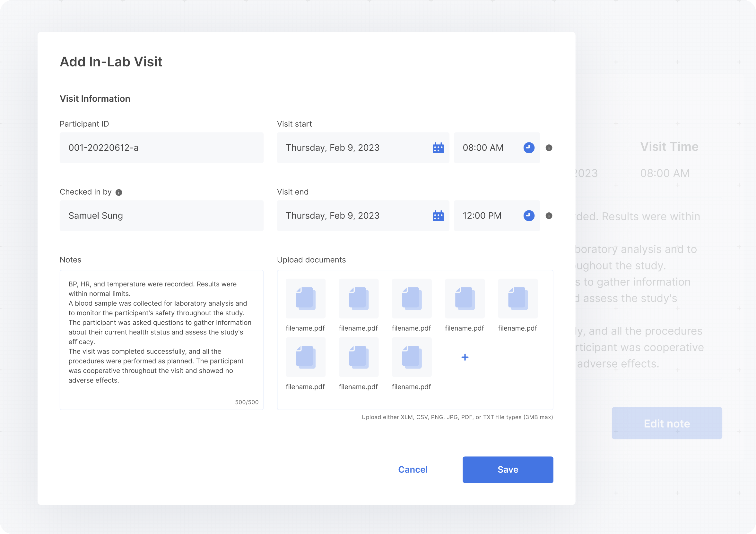The image size is (756, 534).
Task: Click the Checked in by name field
Action: coord(161,216)
